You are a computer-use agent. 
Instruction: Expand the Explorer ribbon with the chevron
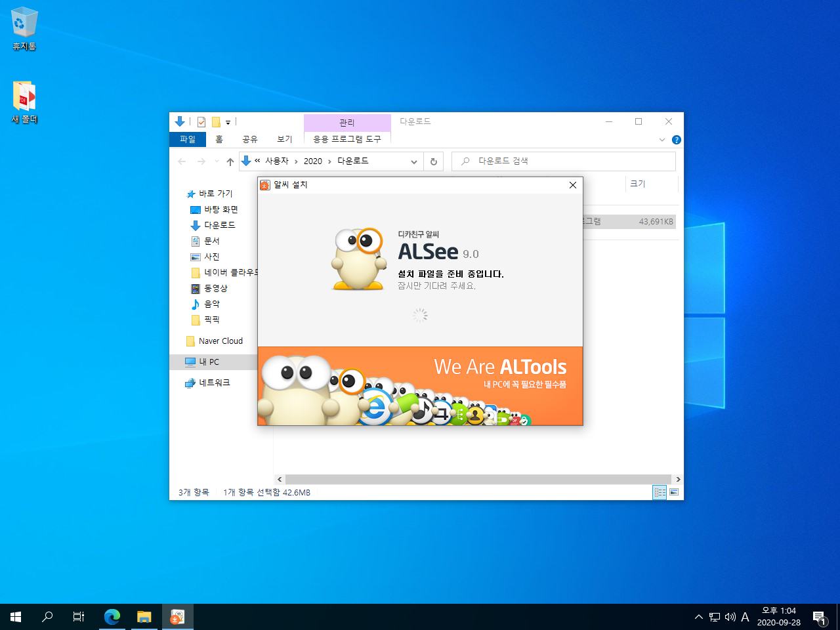[x=662, y=140]
